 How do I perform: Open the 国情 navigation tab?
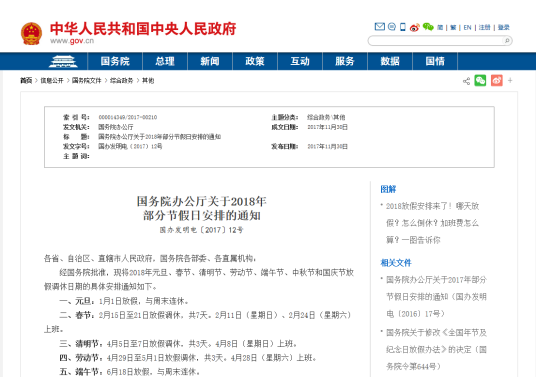tap(435, 62)
